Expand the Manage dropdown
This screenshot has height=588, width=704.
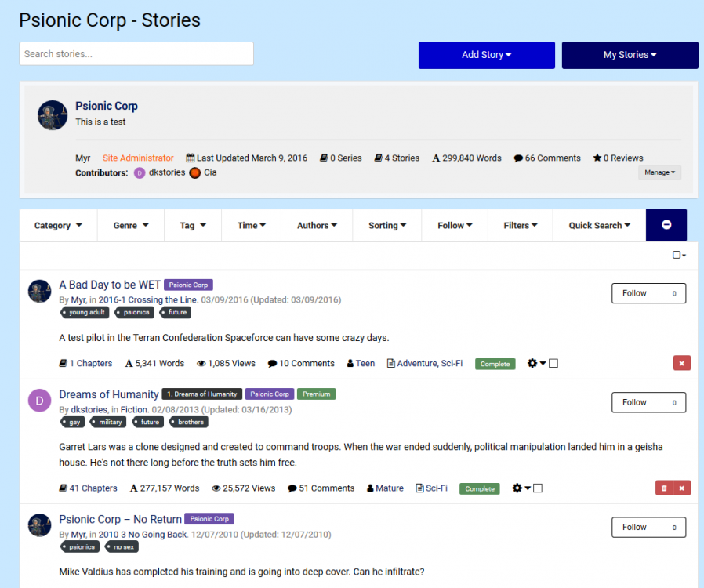coord(659,172)
